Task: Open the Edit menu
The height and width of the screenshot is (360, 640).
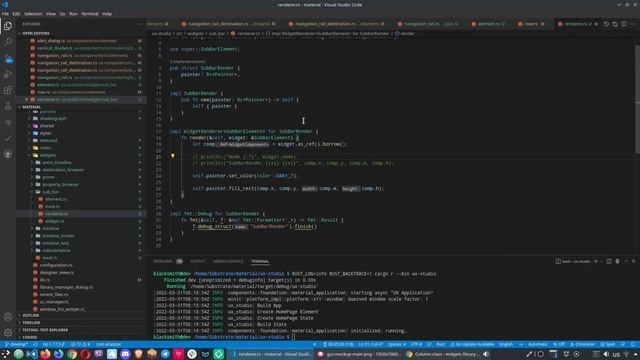Action: coord(16,14)
